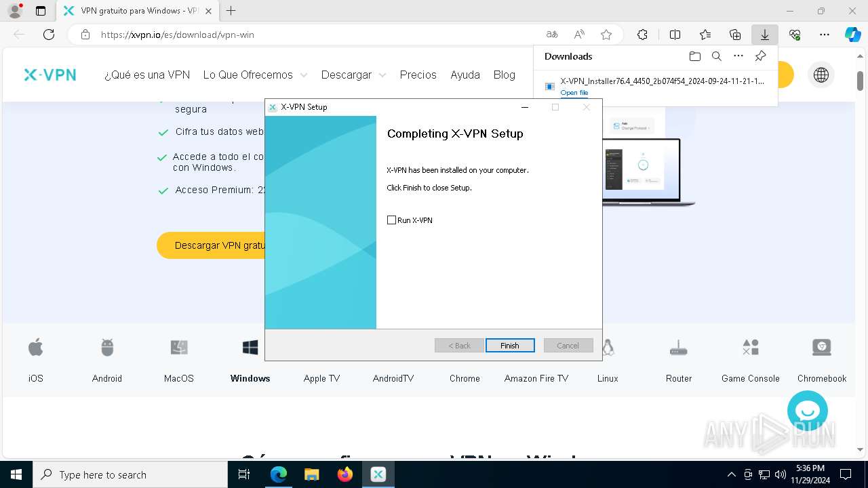Viewport: 868px width, 488px height.
Task: Search downloads with magnifier icon
Action: coord(716,56)
